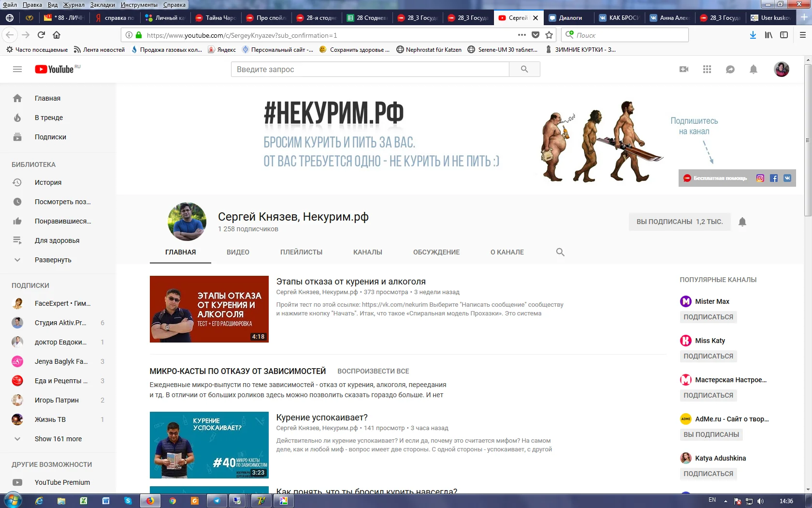Open Firefox downloads arrow

(753, 35)
